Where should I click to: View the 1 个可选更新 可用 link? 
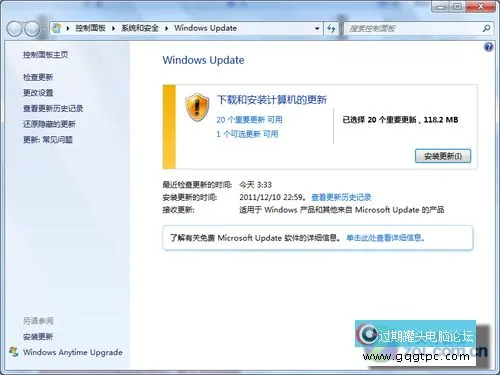[247, 134]
